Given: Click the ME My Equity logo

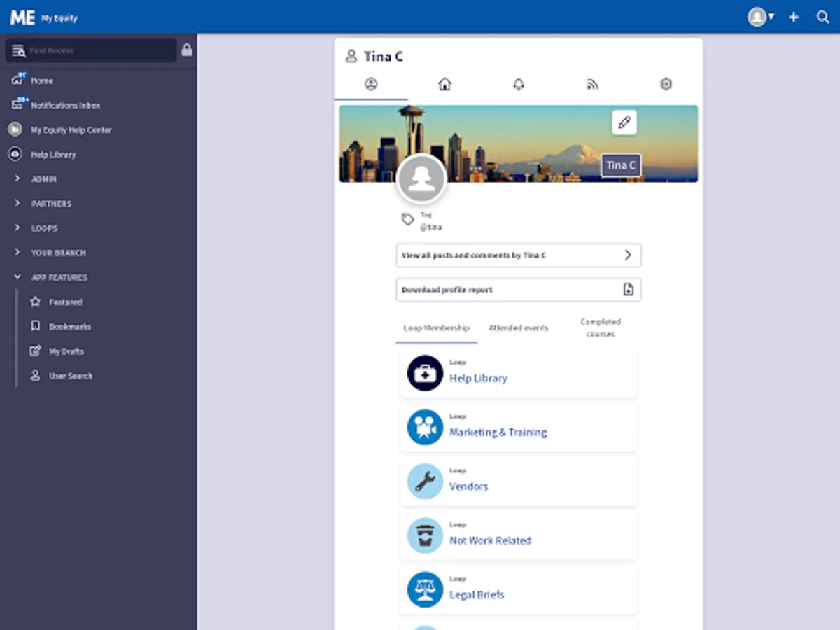Looking at the screenshot, I should coord(43,17).
